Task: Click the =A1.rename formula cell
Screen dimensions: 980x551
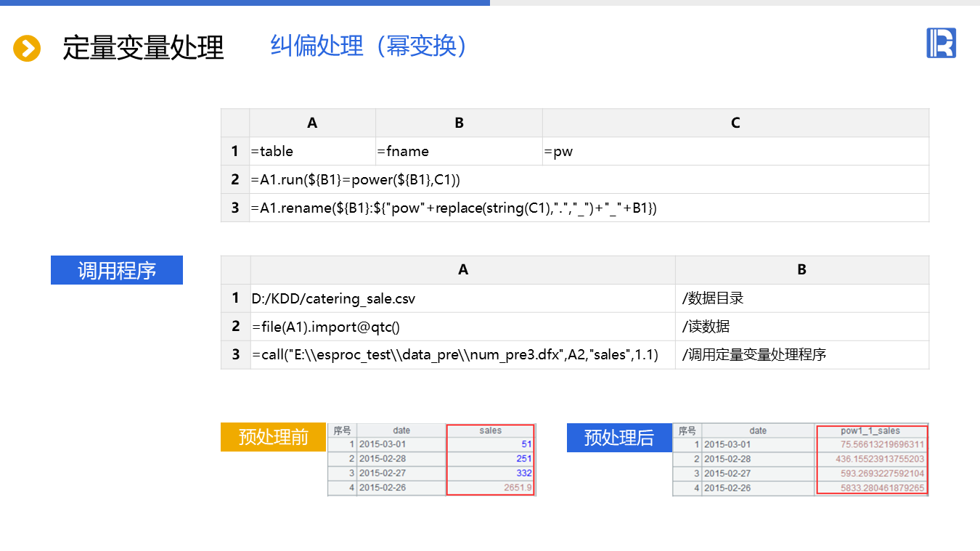Action: pyautogui.click(x=588, y=208)
